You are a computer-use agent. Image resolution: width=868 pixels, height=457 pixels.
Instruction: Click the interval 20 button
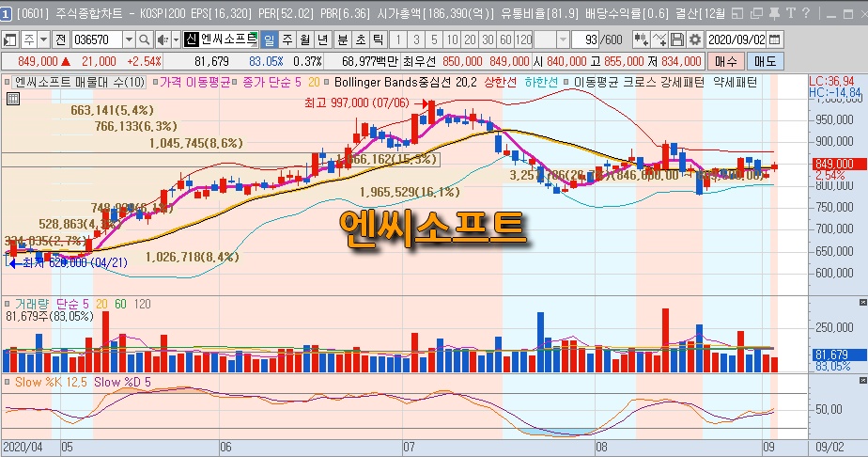470,39
